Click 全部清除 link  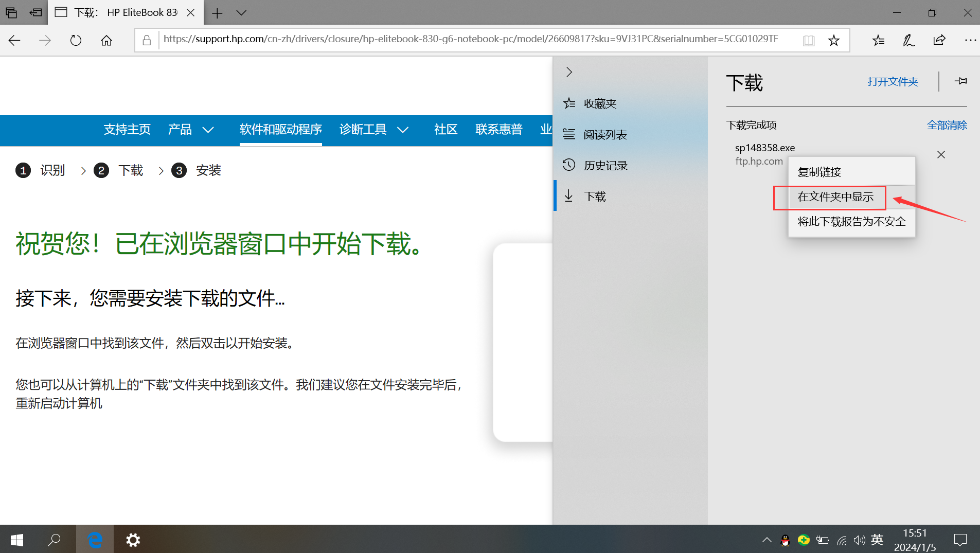point(947,125)
